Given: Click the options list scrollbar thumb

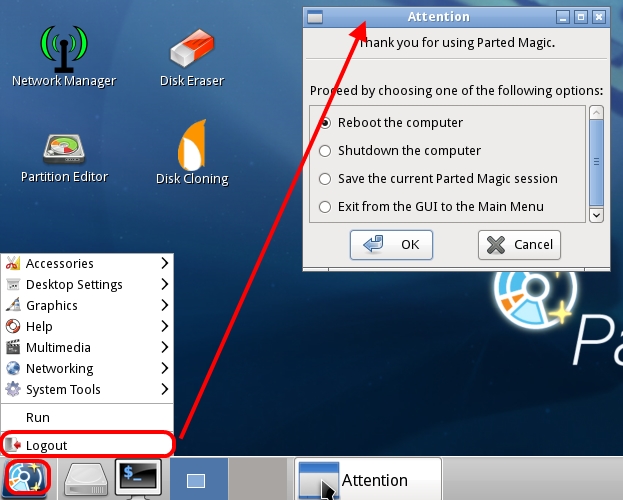Looking at the screenshot, I should coord(596,163).
